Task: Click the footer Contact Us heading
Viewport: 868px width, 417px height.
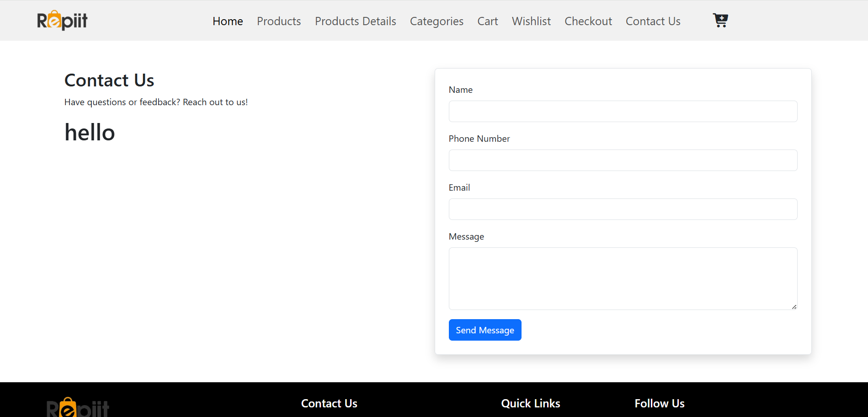Action: point(329,403)
